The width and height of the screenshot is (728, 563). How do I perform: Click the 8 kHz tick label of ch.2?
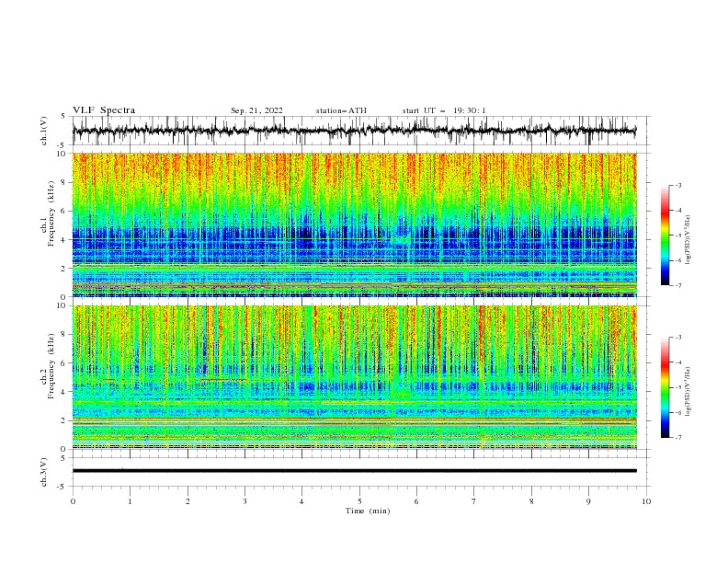click(x=64, y=335)
